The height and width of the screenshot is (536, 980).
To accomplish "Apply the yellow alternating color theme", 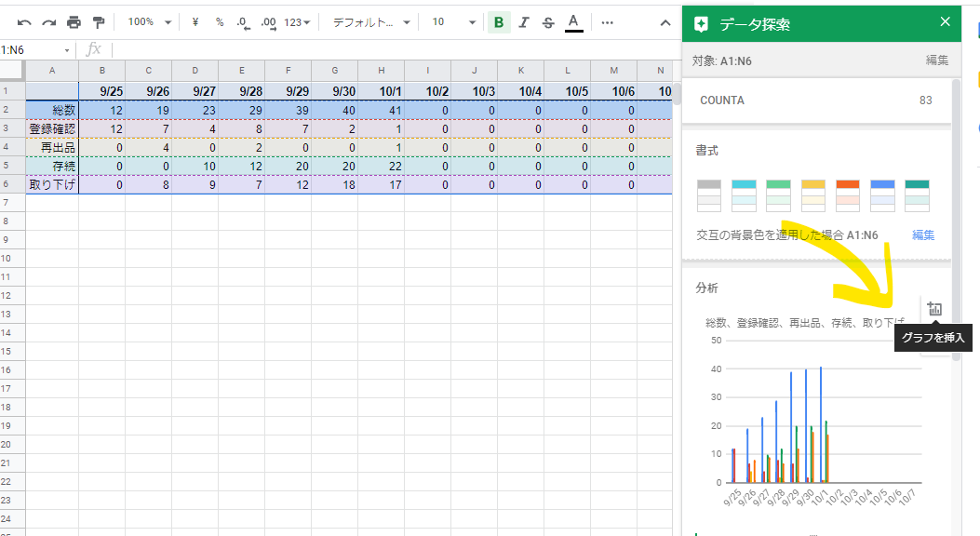I will pyautogui.click(x=813, y=196).
